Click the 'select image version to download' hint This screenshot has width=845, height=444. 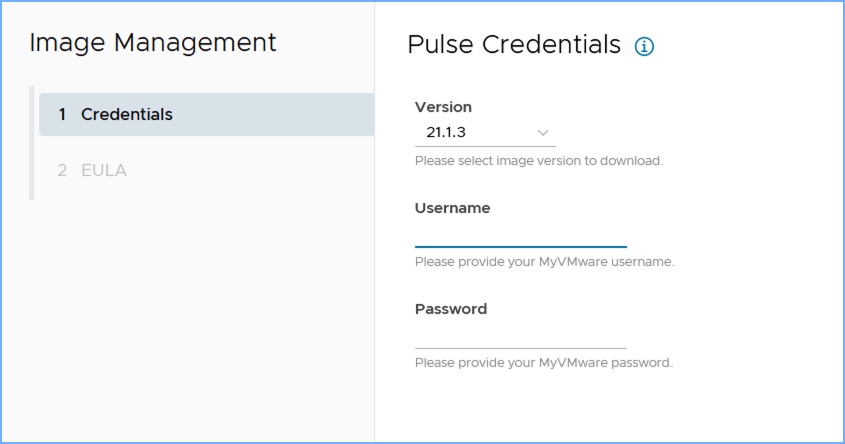pos(538,160)
